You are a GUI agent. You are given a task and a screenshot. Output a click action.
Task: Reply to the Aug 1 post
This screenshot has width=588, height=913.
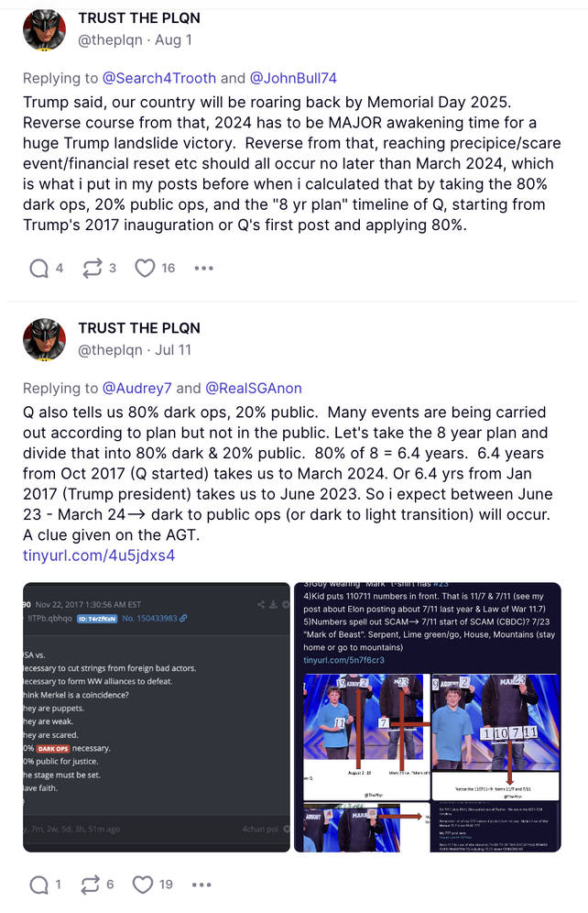pyautogui.click(x=39, y=268)
